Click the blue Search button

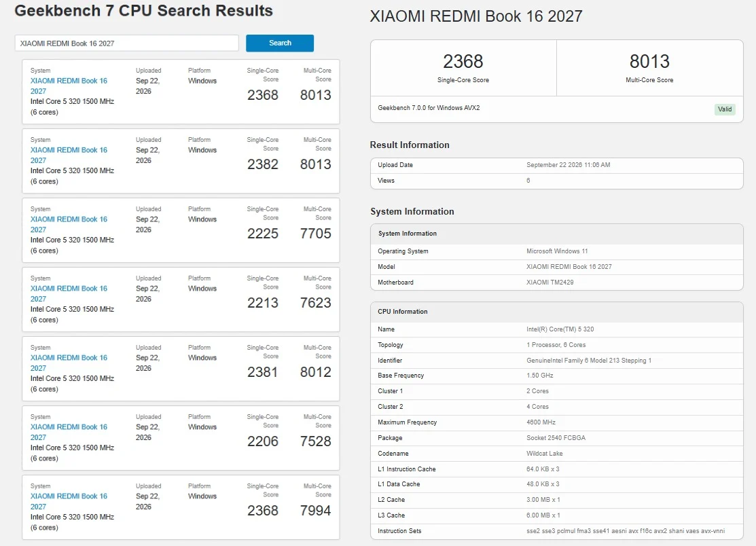click(280, 43)
